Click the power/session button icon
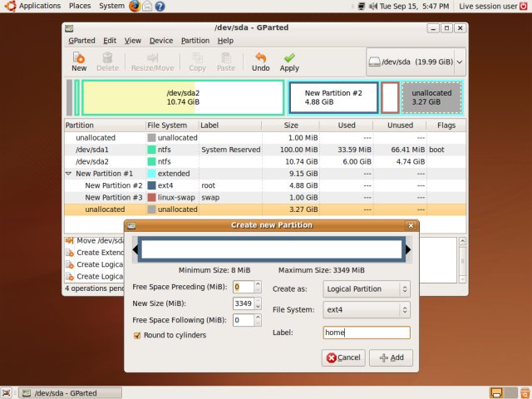This screenshot has width=532, height=399. click(x=524, y=6)
